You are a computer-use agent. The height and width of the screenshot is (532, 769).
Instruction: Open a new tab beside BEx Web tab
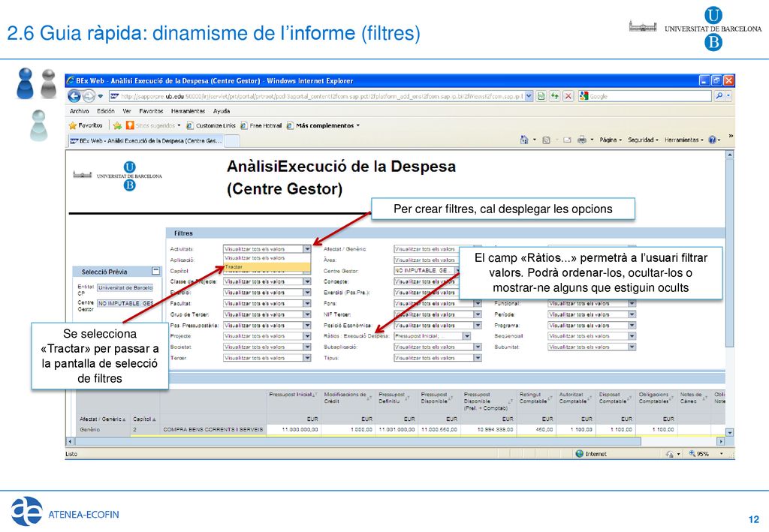[x=233, y=141]
